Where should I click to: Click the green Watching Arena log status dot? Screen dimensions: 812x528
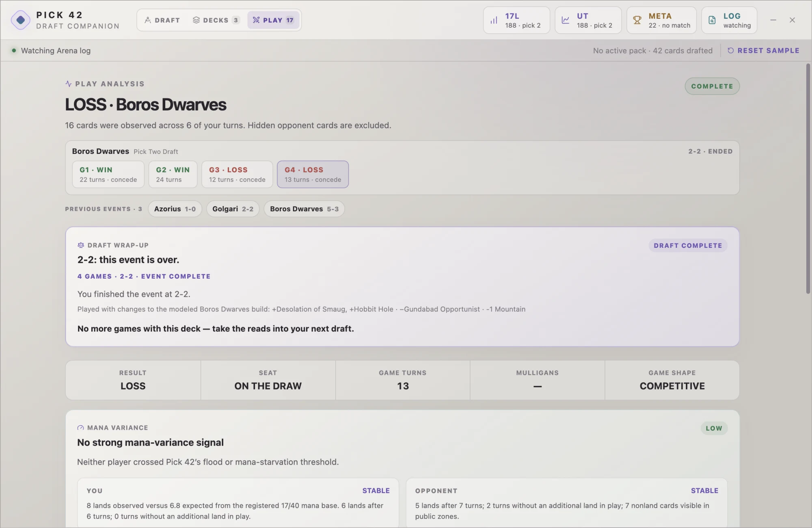(x=14, y=50)
